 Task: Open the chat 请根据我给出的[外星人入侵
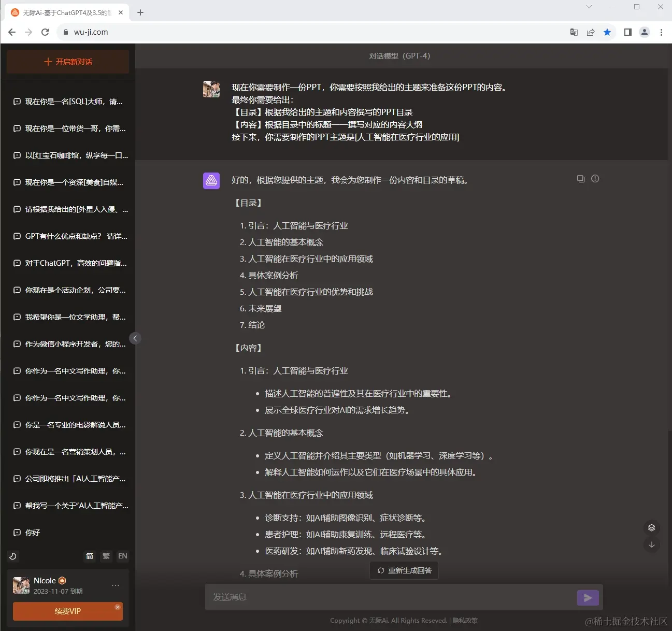click(68, 209)
